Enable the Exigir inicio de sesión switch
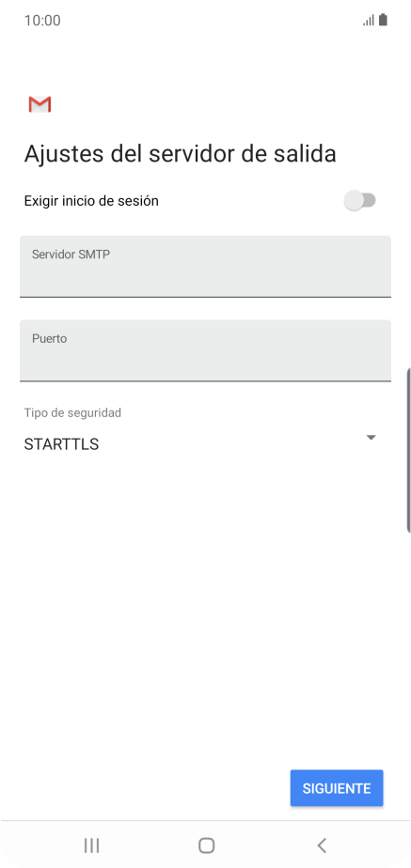This screenshot has height=868, width=411. point(360,200)
